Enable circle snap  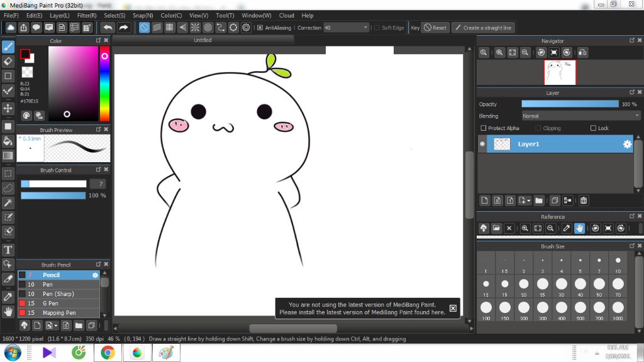click(x=208, y=28)
